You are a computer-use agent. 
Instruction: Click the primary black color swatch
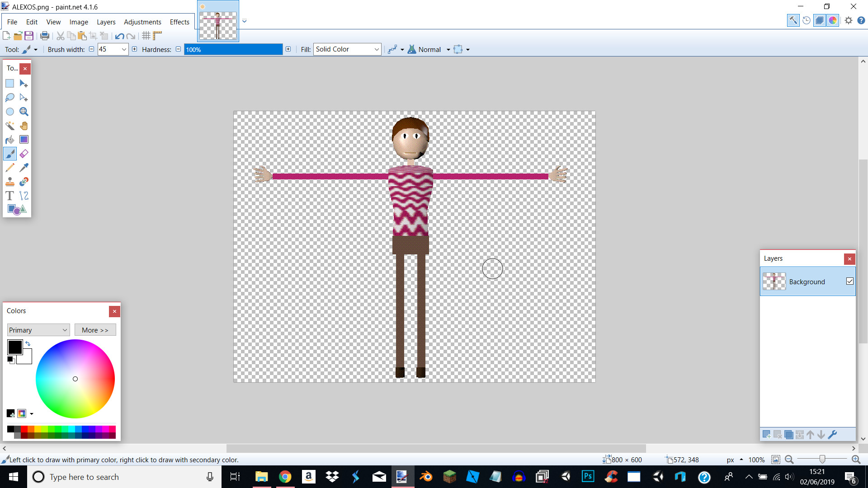pos(14,347)
